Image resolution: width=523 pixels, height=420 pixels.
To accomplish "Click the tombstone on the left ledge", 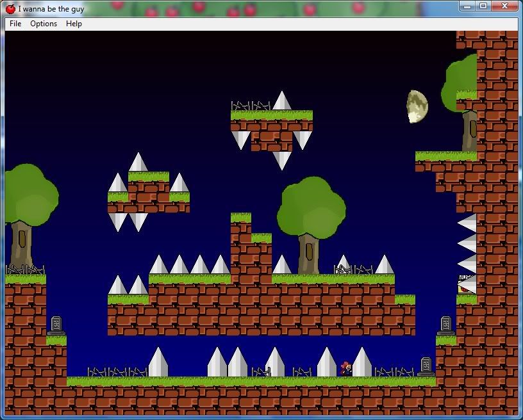I will coord(56,325).
